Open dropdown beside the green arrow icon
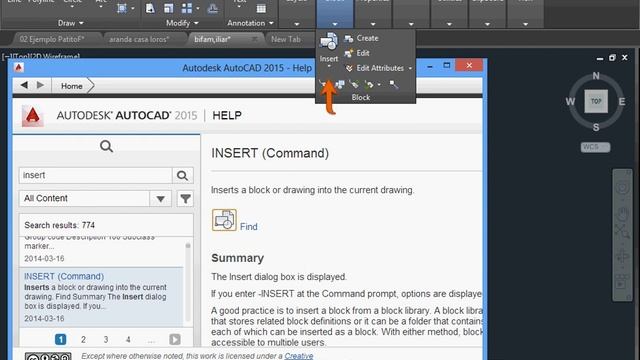The width and height of the screenshot is (640, 360). pos(379,84)
